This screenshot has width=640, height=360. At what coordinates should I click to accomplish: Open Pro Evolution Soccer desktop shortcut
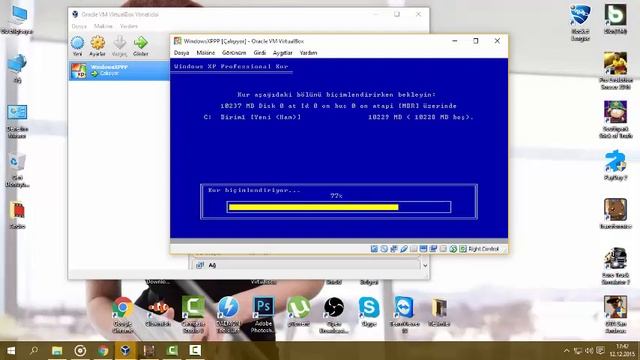616,71
